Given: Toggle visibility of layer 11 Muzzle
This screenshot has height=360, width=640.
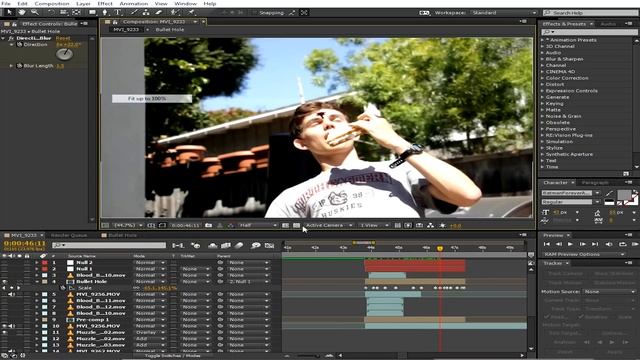Looking at the screenshot, I should coord(4,332).
